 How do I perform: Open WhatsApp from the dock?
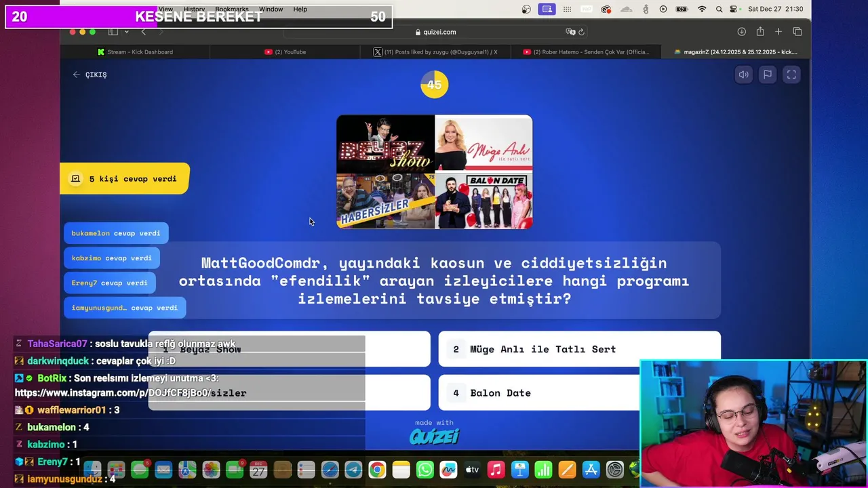point(425,470)
